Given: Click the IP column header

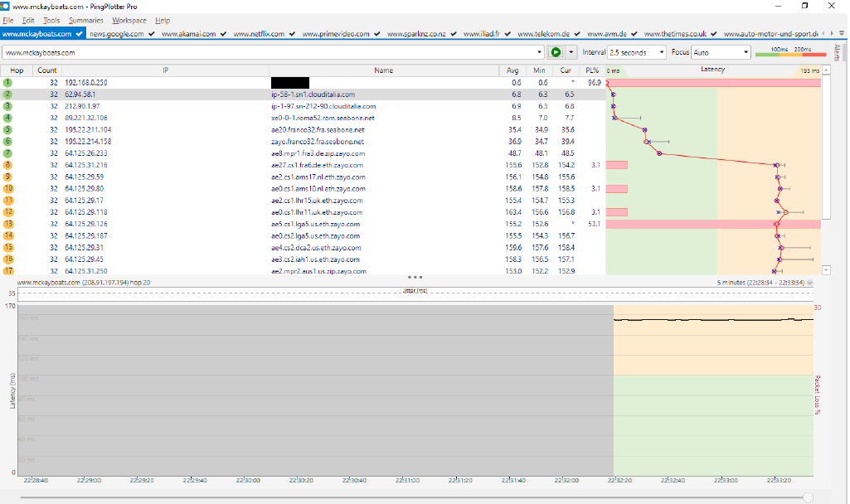Looking at the screenshot, I should 165,70.
